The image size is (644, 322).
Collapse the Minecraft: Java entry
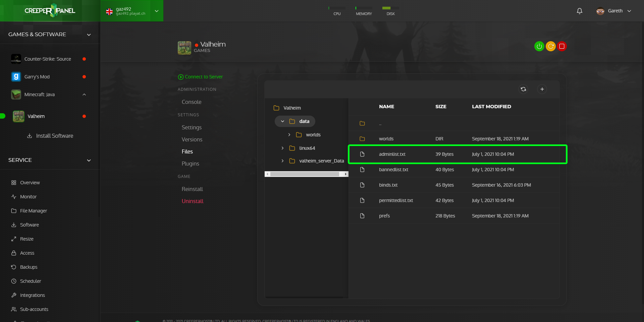click(x=84, y=94)
